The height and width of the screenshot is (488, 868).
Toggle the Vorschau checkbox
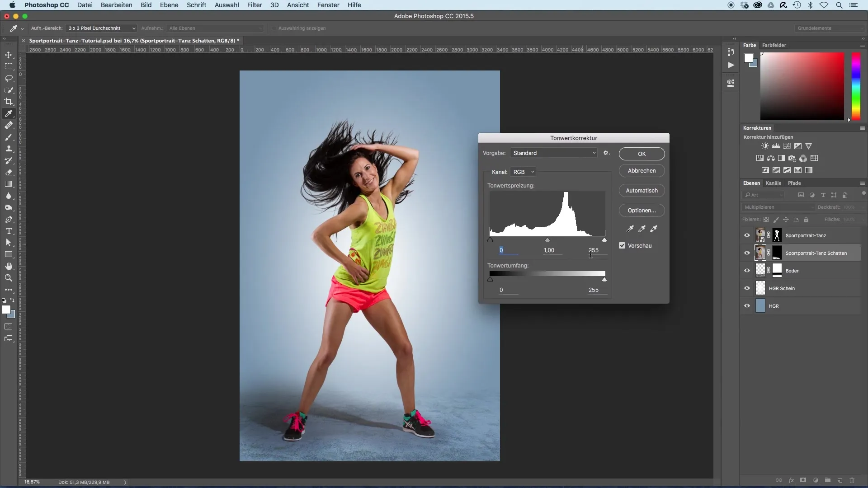click(x=622, y=245)
